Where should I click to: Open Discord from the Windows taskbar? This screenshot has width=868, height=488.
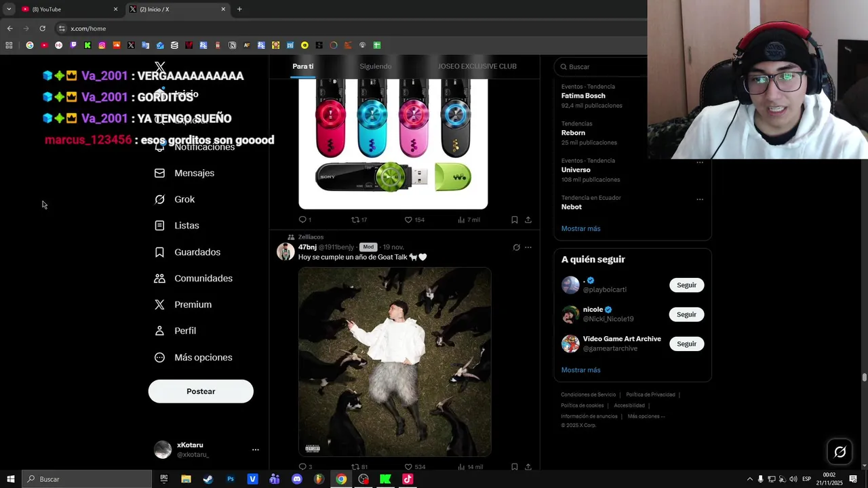click(296, 479)
